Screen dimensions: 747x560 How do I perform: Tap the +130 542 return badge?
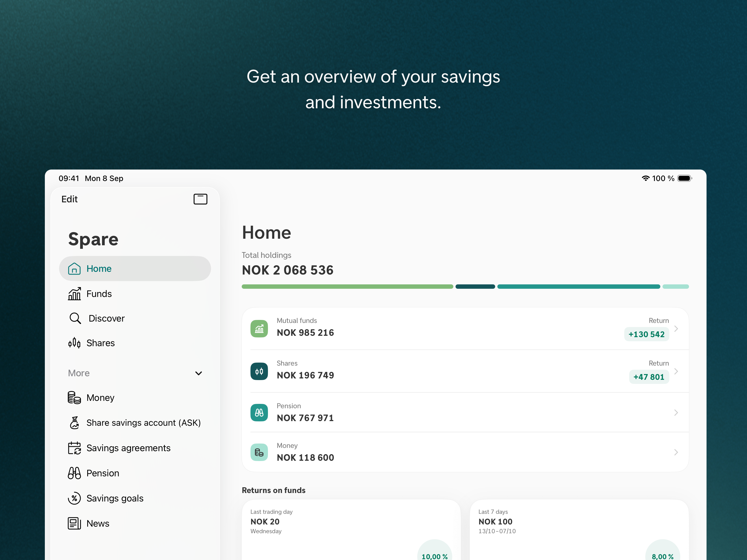[646, 334]
